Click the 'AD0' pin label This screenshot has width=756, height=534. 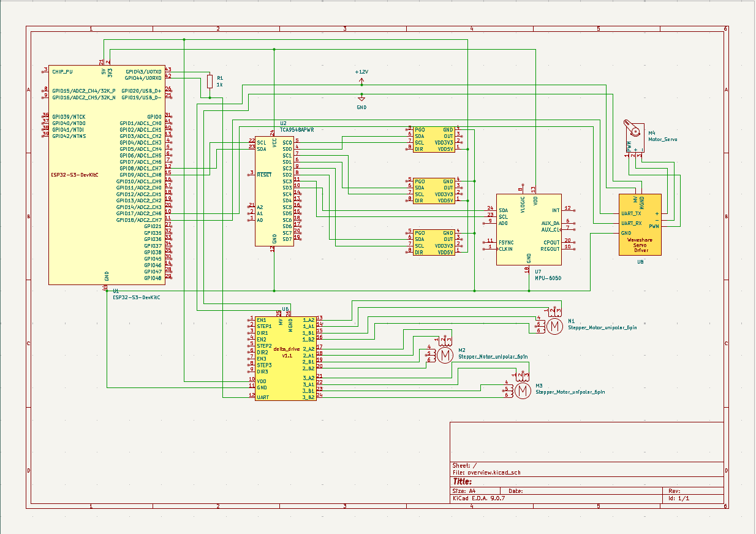click(503, 223)
